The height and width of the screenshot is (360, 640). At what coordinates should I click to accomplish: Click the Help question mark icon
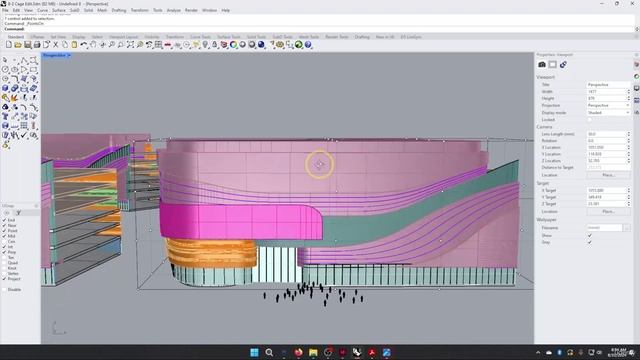point(308,44)
